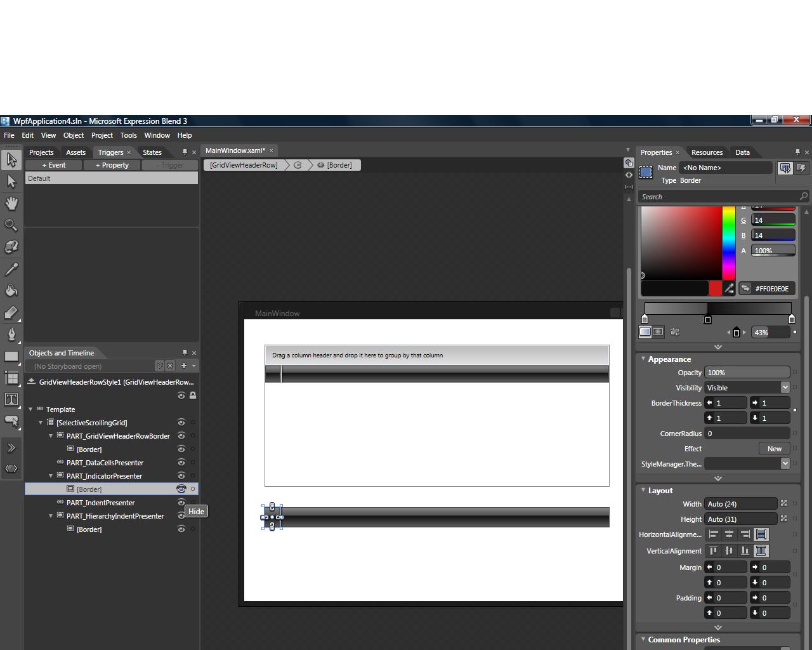This screenshot has height=650, width=812.
Task: Click the rainbow hue slider
Action: pos(729,242)
